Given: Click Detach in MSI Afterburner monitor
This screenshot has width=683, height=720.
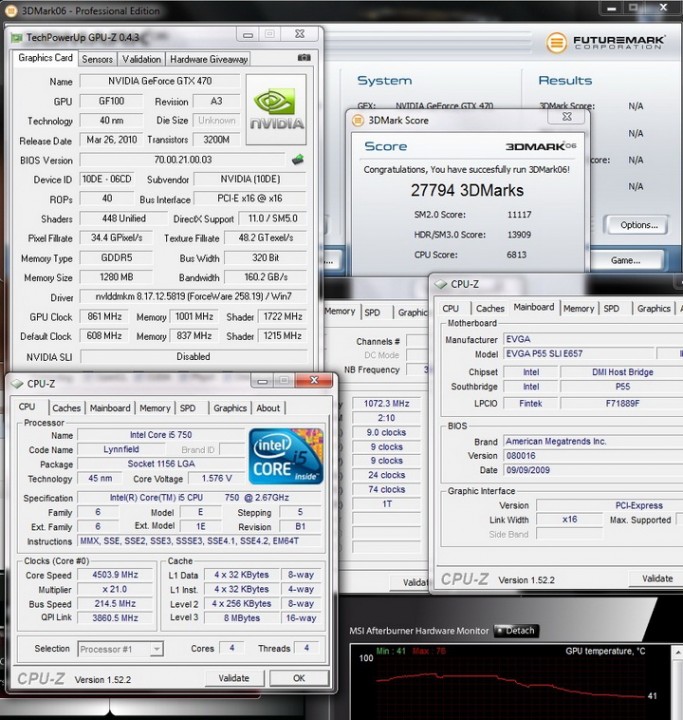Looking at the screenshot, I should click(x=517, y=630).
